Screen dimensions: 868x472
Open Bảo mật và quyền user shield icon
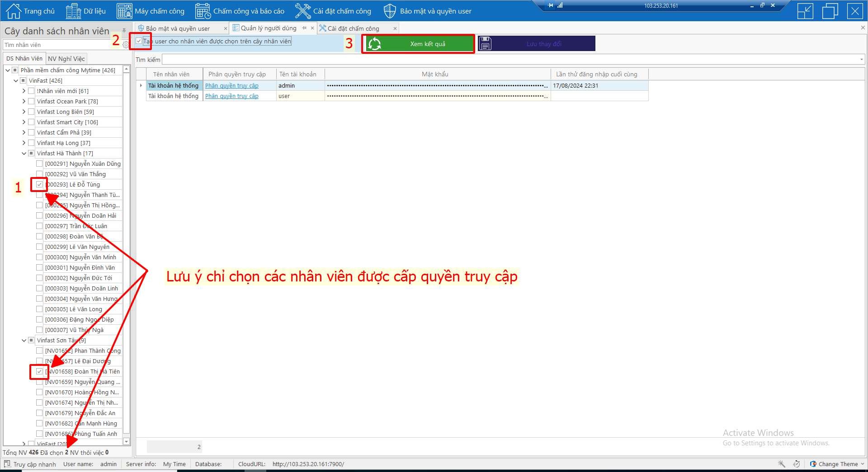[389, 11]
